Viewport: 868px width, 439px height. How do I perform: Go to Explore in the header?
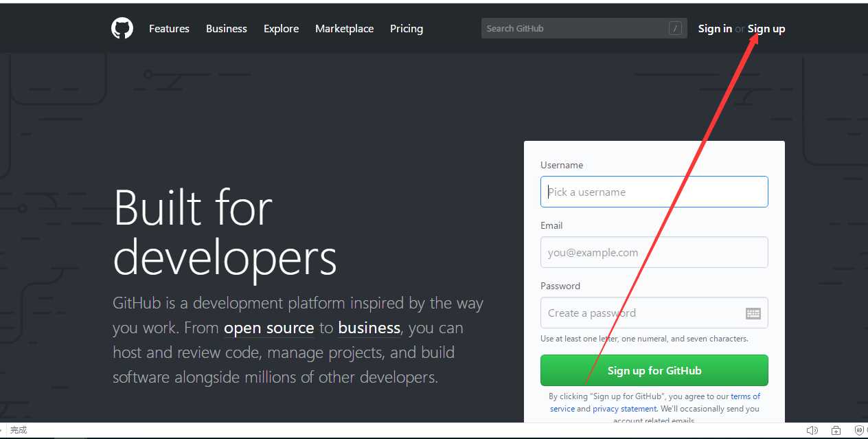click(x=281, y=29)
